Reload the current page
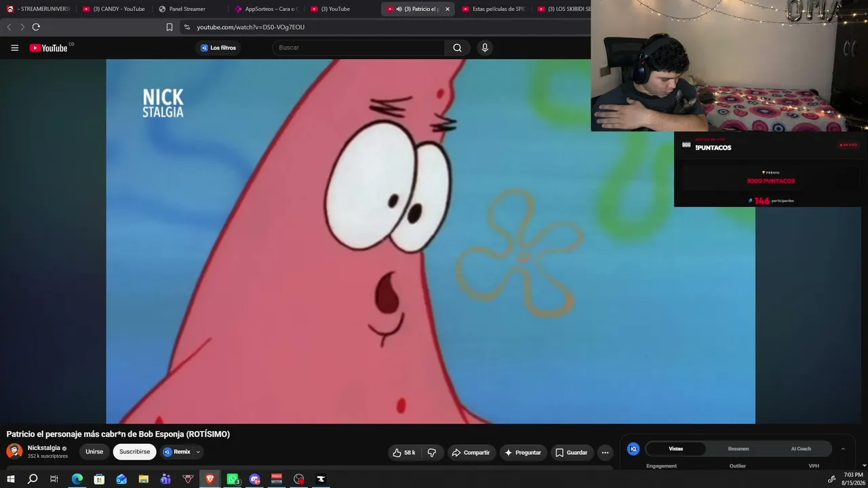Screen dimensions: 868x488 (x=36, y=27)
